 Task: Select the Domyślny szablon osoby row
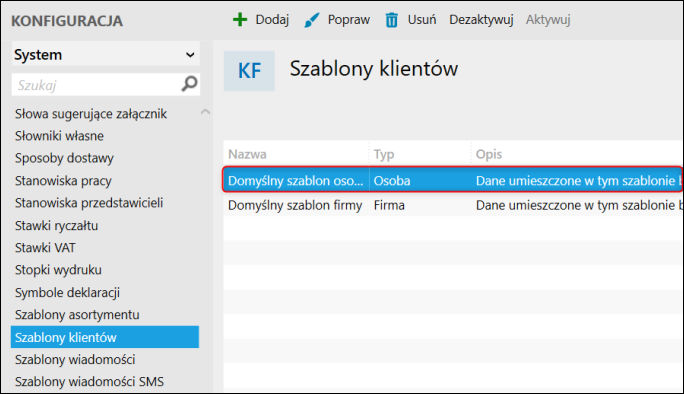452,180
